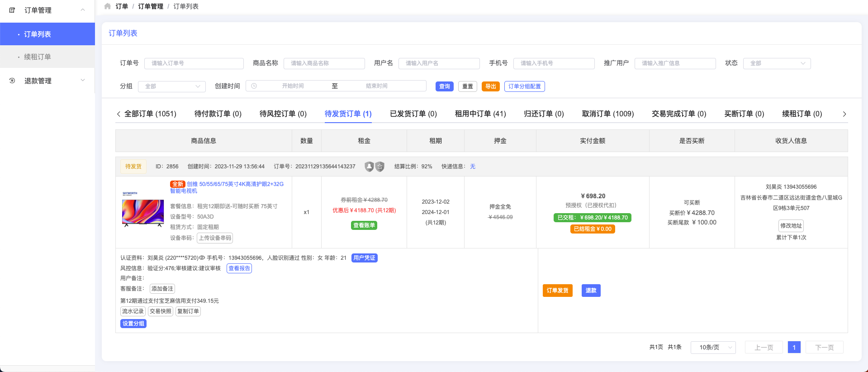Switch to 买断订单 (0) tab

point(744,114)
